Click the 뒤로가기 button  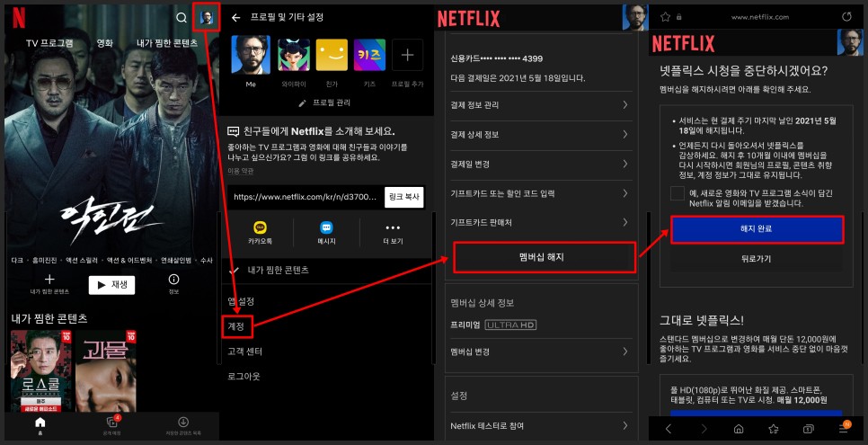pos(757,259)
